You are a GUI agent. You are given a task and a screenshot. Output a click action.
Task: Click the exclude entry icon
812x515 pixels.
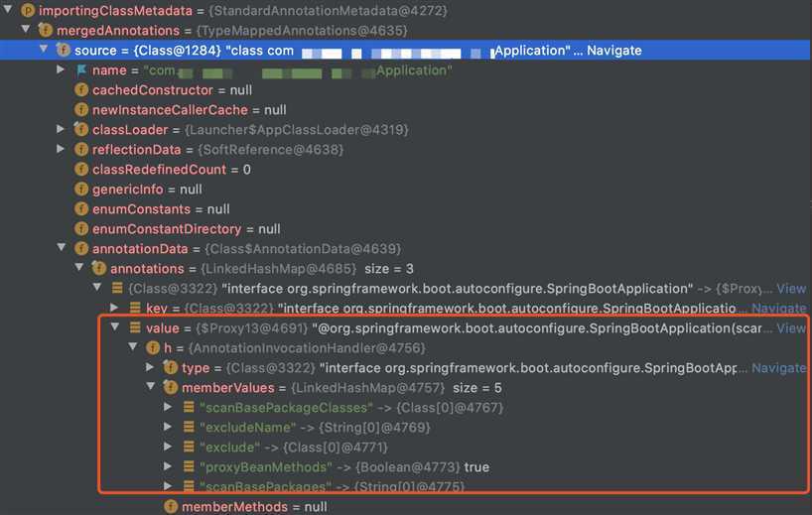189,447
